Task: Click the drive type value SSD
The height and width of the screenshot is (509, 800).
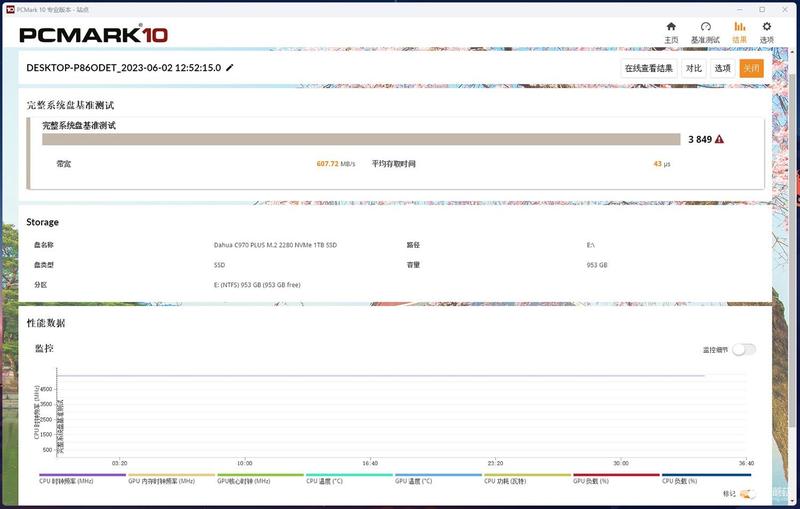Action: 219,265
